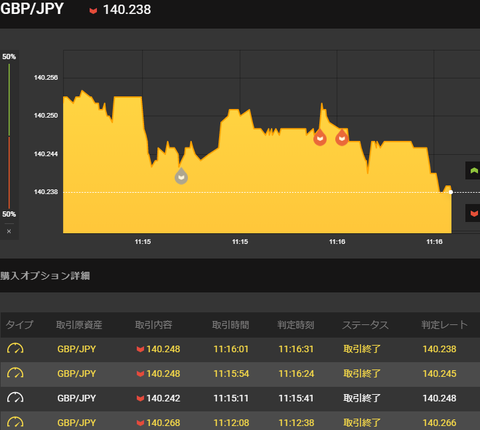The image size is (480, 430).
Task: Click the 140.250 y-axis price label
Action: point(46,115)
